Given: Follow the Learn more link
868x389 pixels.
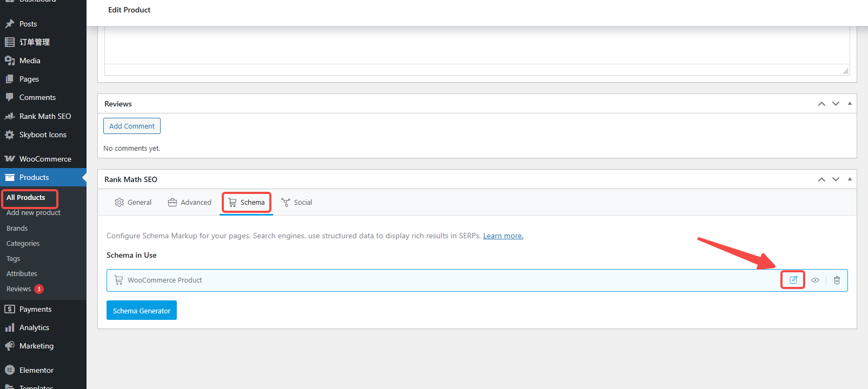Looking at the screenshot, I should click(503, 236).
